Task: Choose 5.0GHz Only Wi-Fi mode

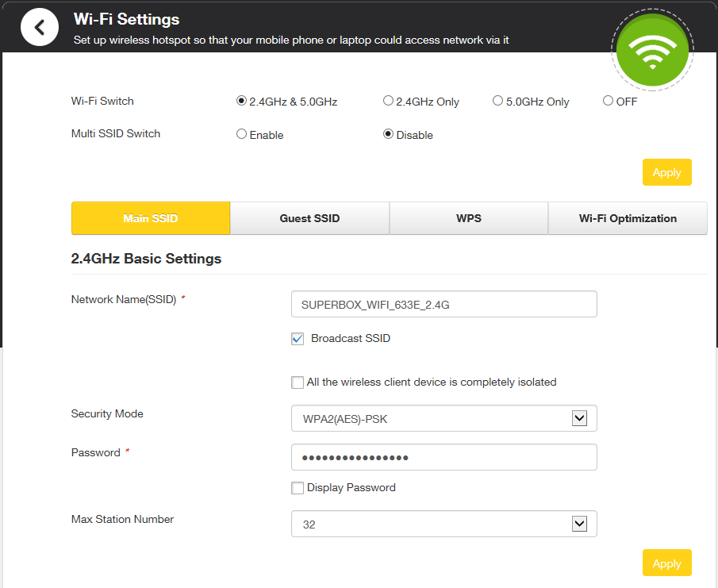Action: click(x=498, y=102)
